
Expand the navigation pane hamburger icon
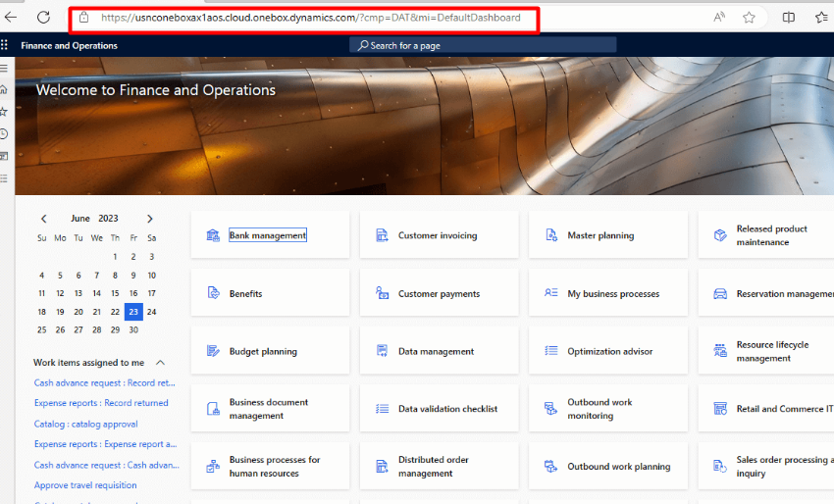4,68
